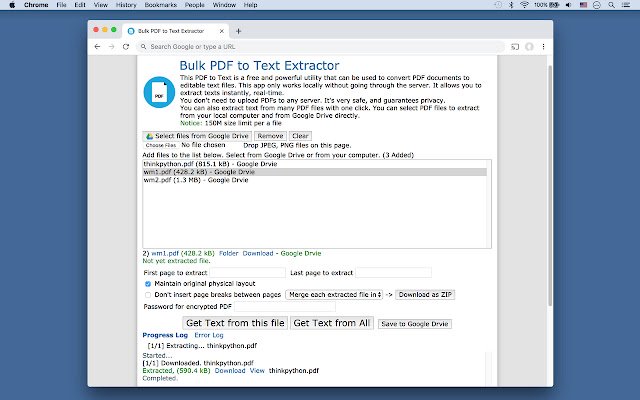Open the Folder link for wm1.pdf

(229, 253)
